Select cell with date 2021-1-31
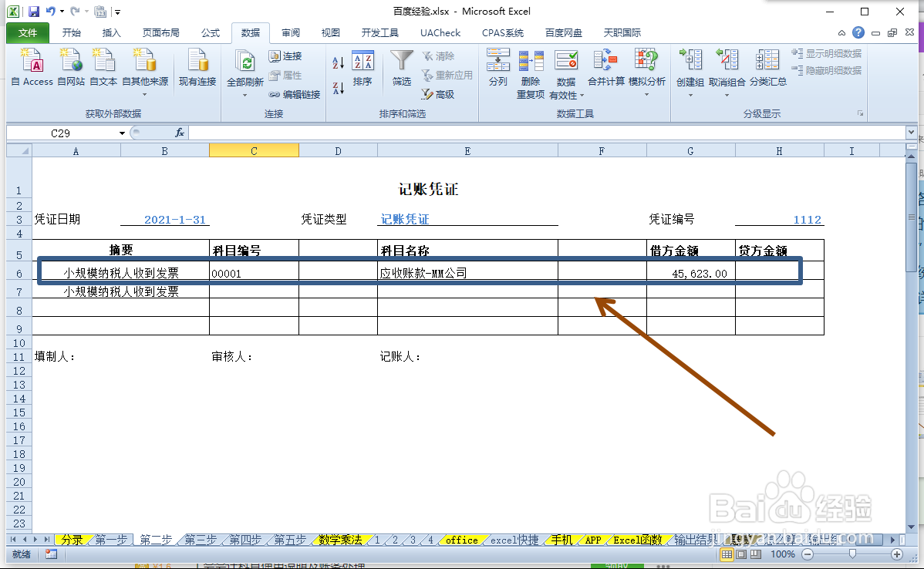This screenshot has height=569, width=924. coord(165,220)
